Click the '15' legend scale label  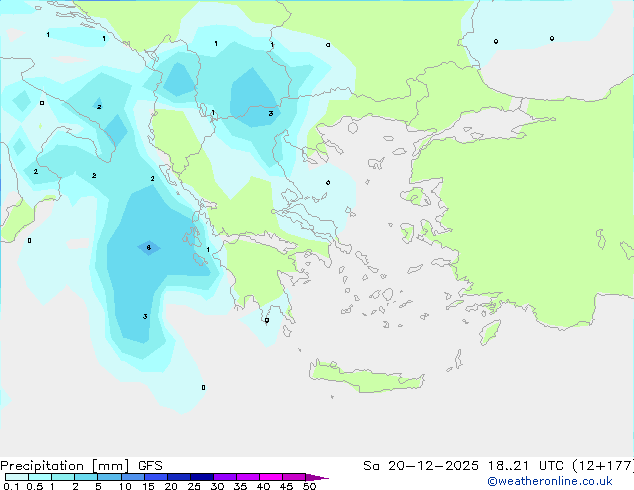[148, 486]
